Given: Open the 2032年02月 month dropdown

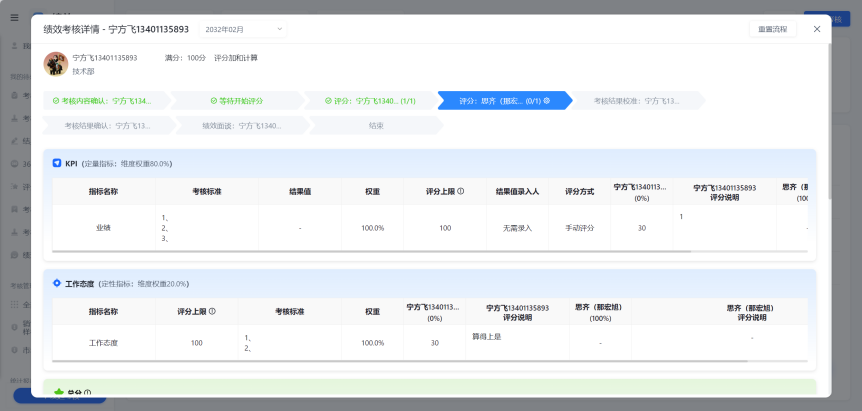Looking at the screenshot, I should pyautogui.click(x=242, y=29).
